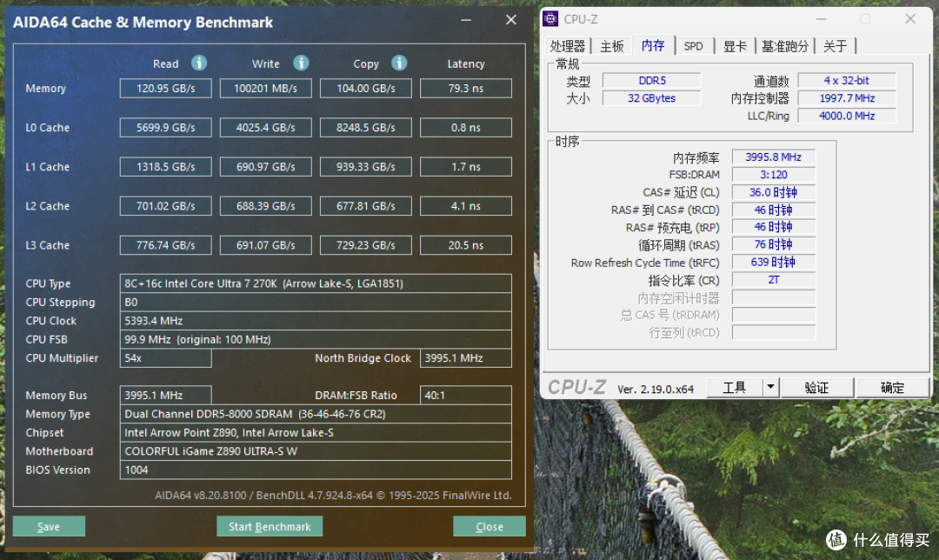The height and width of the screenshot is (560, 939).
Task: Click the L3 Cache Read value 776.74 GB/s
Action: pyautogui.click(x=166, y=245)
